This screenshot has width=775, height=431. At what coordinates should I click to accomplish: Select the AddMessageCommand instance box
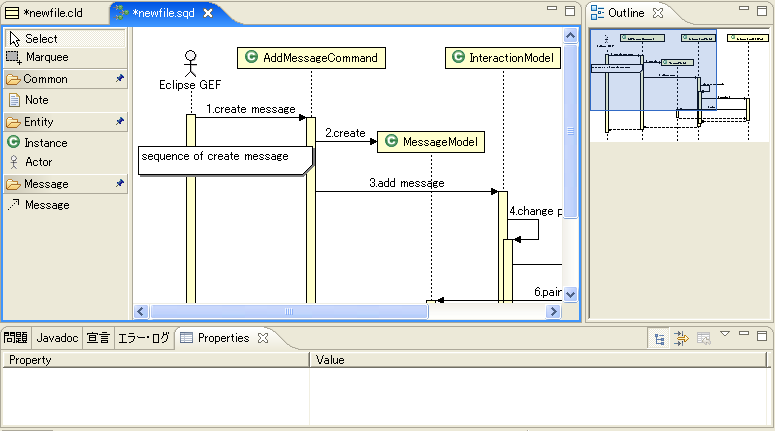click(x=311, y=58)
